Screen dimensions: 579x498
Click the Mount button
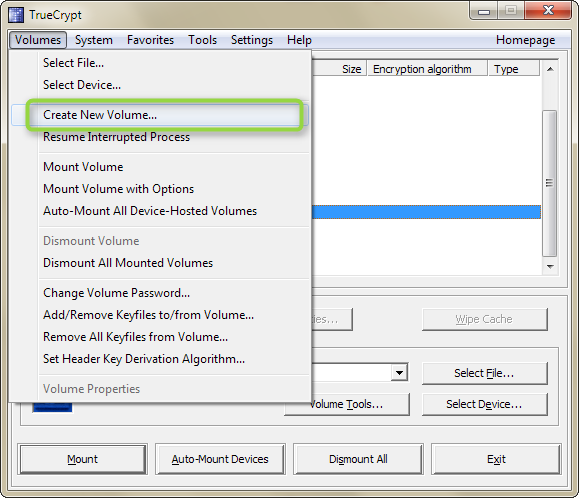click(x=82, y=459)
